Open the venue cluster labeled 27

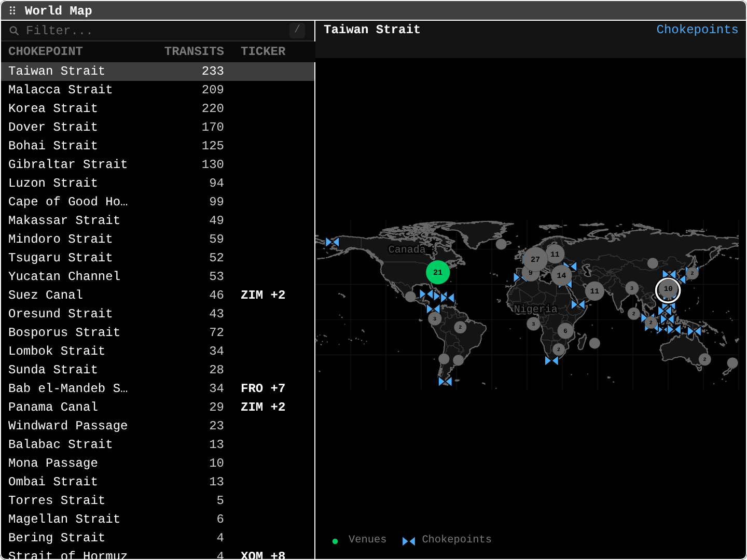pyautogui.click(x=535, y=259)
